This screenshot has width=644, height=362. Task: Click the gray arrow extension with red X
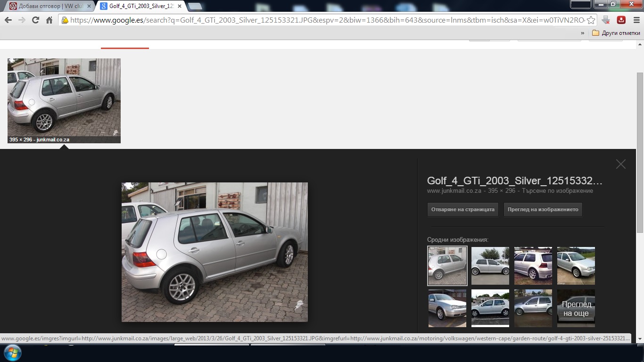[607, 20]
